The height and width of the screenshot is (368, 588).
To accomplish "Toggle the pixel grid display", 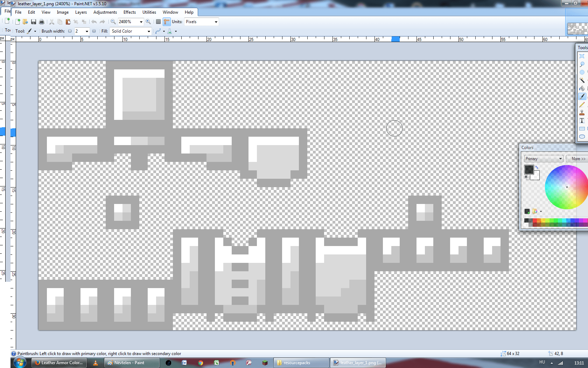I will pos(158,22).
